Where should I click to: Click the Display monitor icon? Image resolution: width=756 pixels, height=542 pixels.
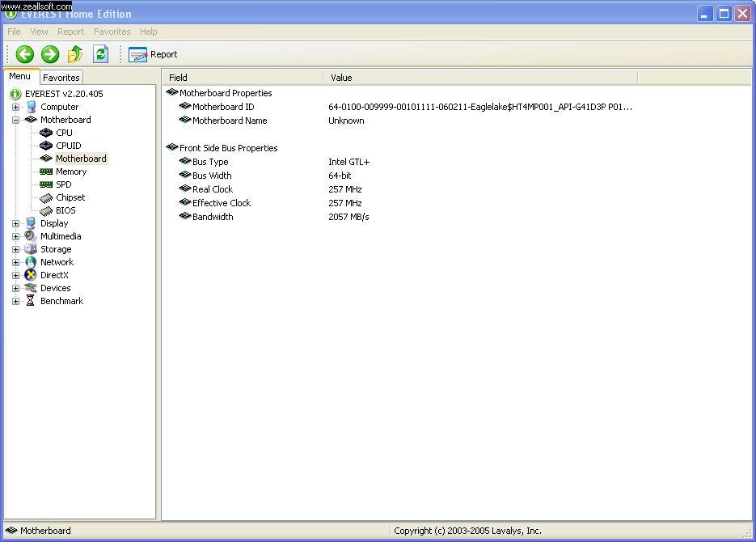tap(31, 223)
